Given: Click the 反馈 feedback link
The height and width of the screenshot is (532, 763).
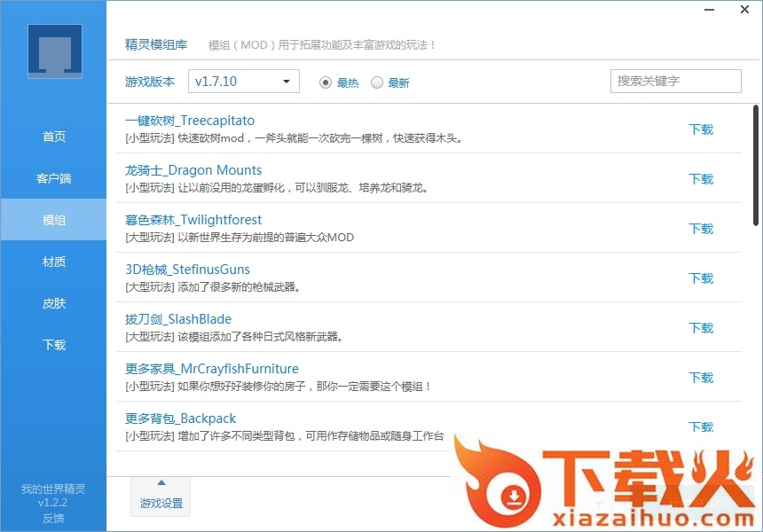Looking at the screenshot, I should click(53, 518).
